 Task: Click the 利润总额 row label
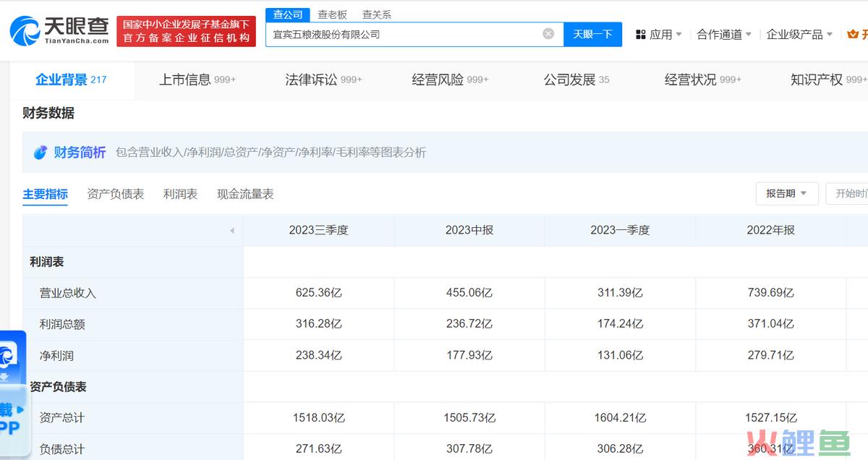point(62,324)
